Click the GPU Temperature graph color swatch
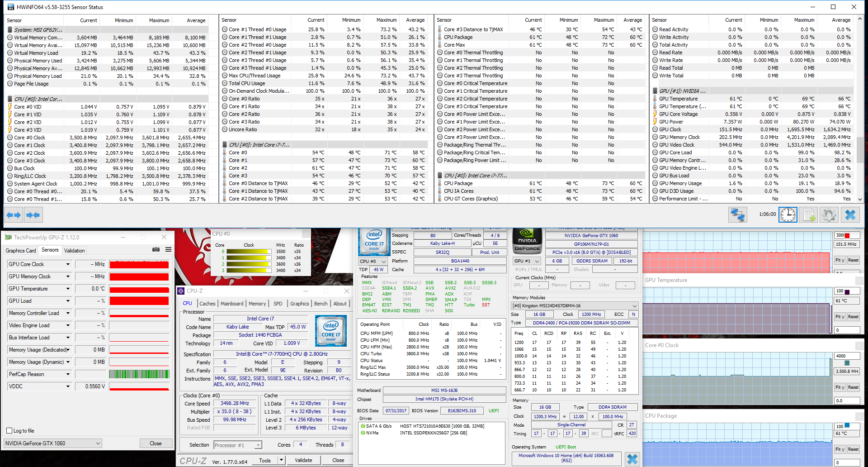Screen dimensions: 868x467 pyautogui.click(x=847, y=291)
